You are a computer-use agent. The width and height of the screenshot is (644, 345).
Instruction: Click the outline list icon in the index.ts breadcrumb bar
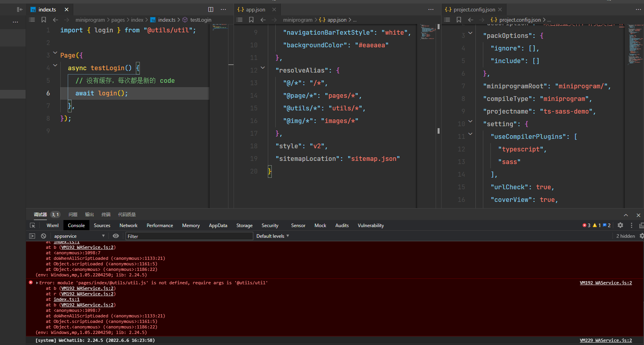32,20
